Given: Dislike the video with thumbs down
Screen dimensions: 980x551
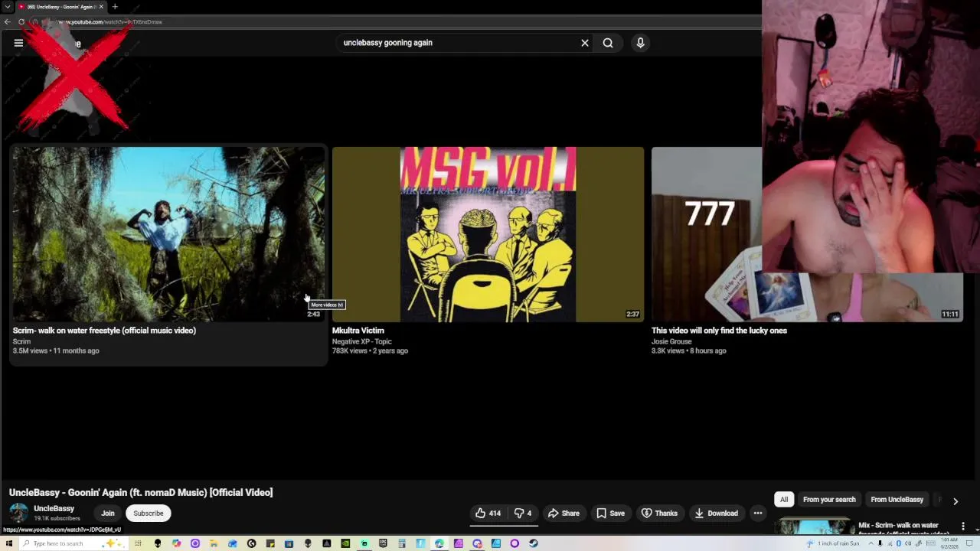Looking at the screenshot, I should point(522,514).
